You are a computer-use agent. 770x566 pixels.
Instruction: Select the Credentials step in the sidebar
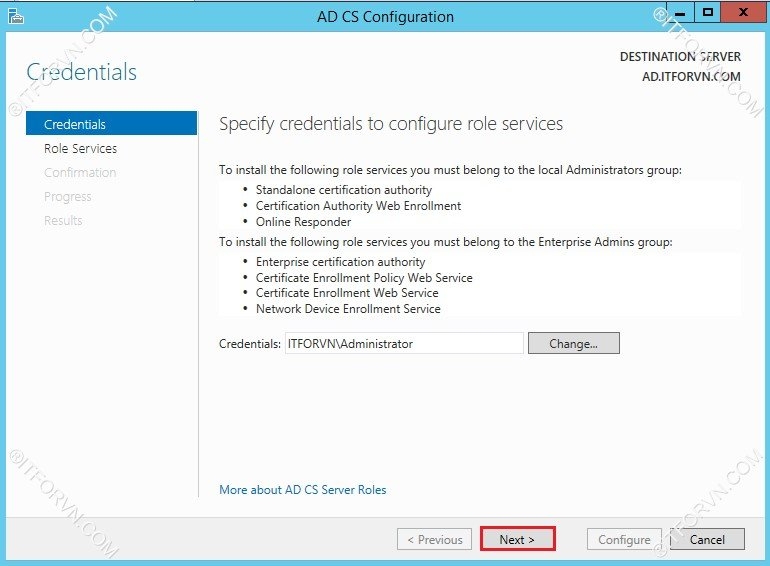(75, 124)
